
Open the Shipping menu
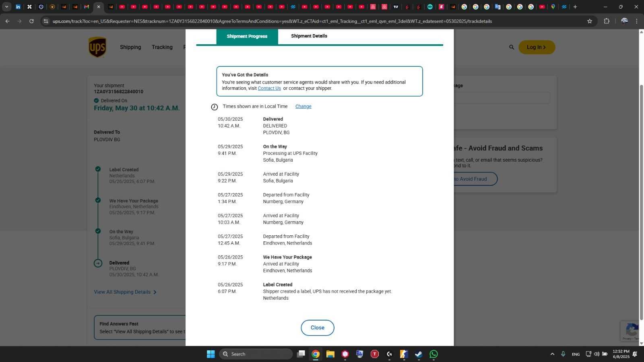[130, 47]
